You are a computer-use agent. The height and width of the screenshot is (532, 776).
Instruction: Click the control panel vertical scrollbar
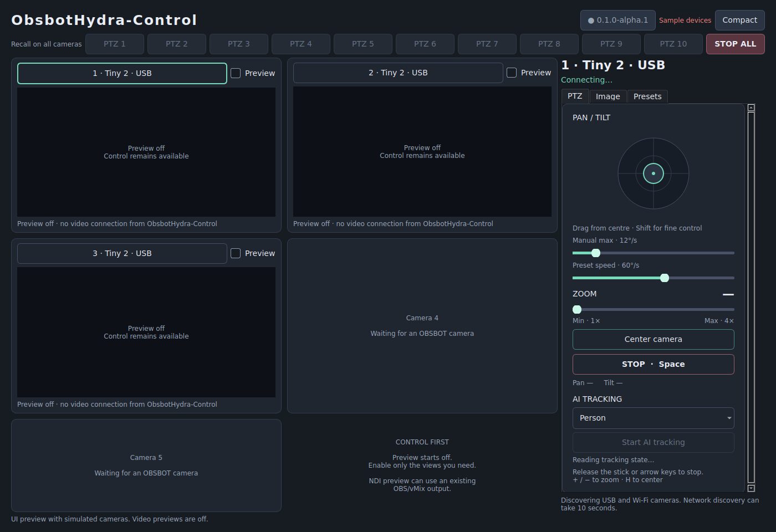tap(751, 298)
